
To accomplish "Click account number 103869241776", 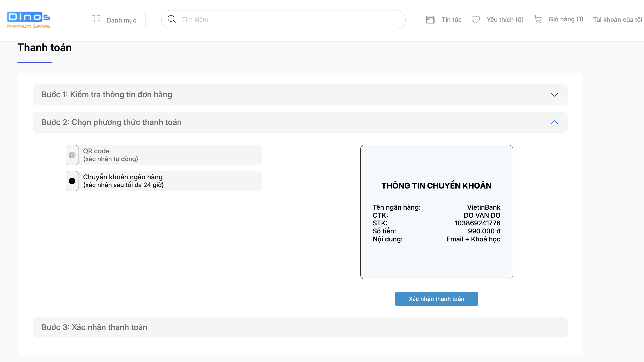I will coord(477,223).
